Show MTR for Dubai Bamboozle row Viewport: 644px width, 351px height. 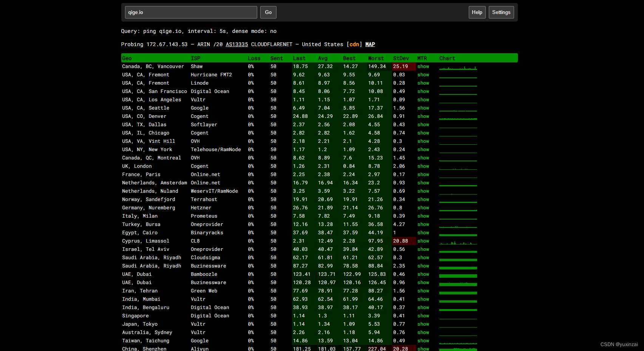[x=423, y=274]
